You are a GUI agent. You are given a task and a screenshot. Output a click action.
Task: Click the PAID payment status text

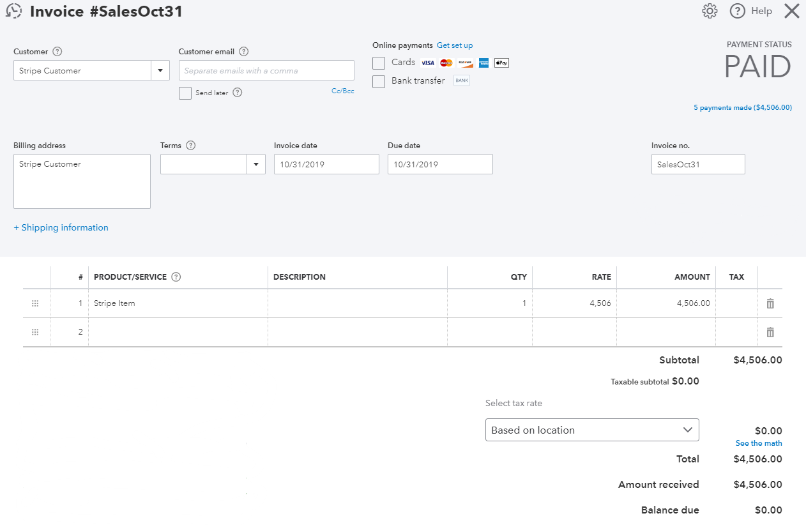(x=757, y=66)
